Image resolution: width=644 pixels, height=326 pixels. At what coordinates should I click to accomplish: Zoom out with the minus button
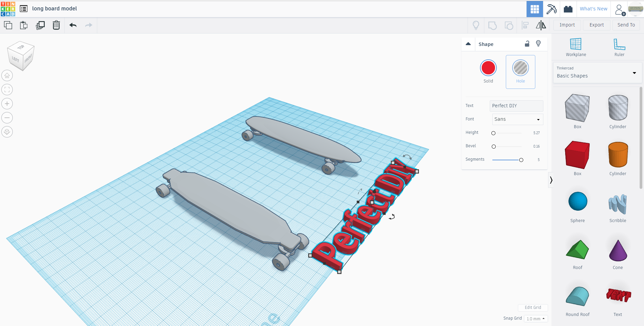point(7,118)
